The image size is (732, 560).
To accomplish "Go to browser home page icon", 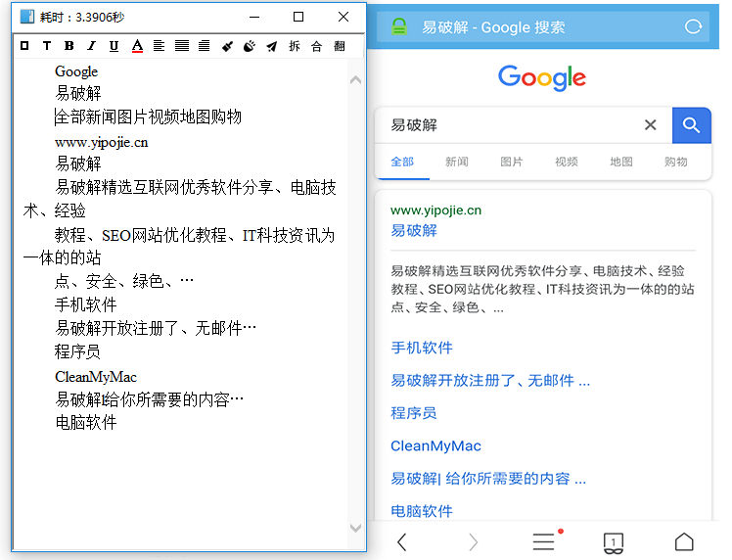I will 684,542.
